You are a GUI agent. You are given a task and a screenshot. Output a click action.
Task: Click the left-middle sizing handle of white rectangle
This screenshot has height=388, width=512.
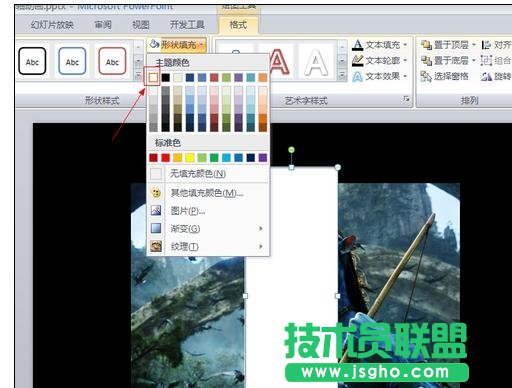(x=245, y=296)
